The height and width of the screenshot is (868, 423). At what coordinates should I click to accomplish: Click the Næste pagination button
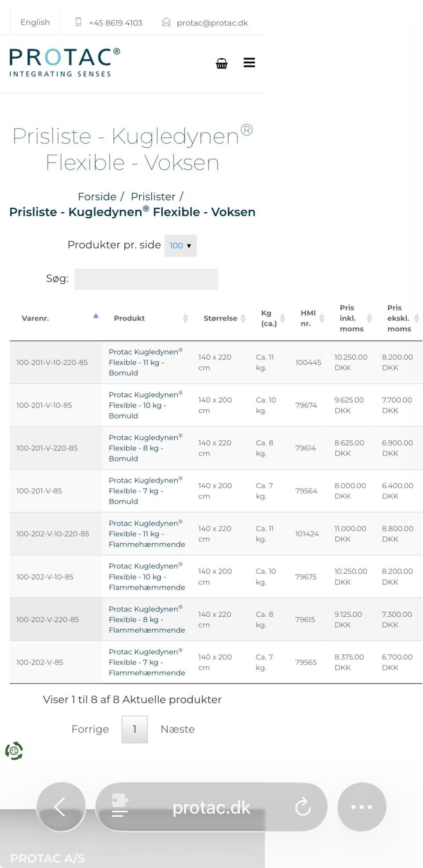click(x=178, y=729)
